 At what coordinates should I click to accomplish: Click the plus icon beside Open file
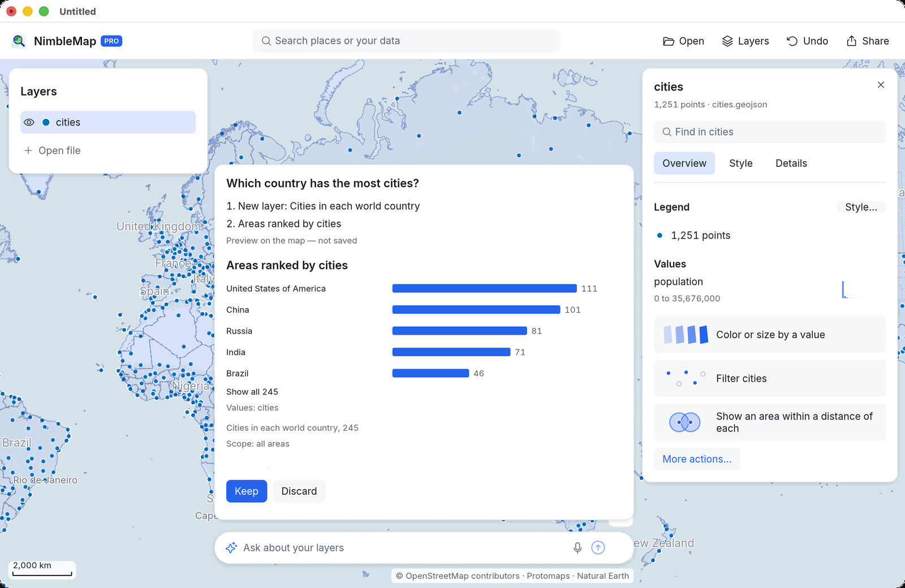[28, 150]
